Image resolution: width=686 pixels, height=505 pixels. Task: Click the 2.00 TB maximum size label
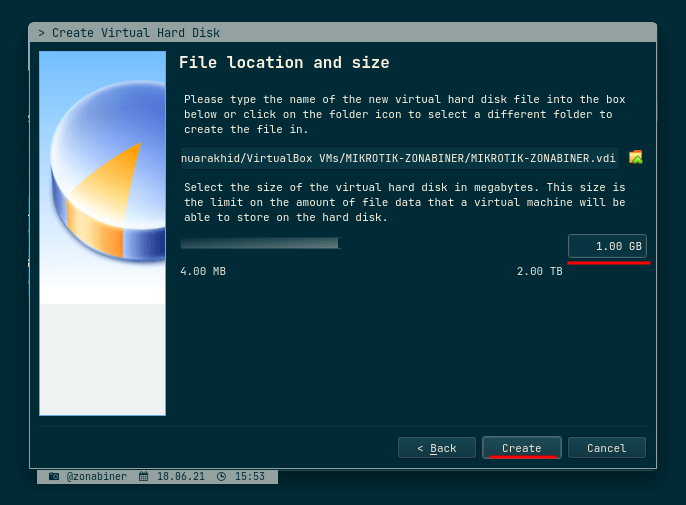(539, 271)
